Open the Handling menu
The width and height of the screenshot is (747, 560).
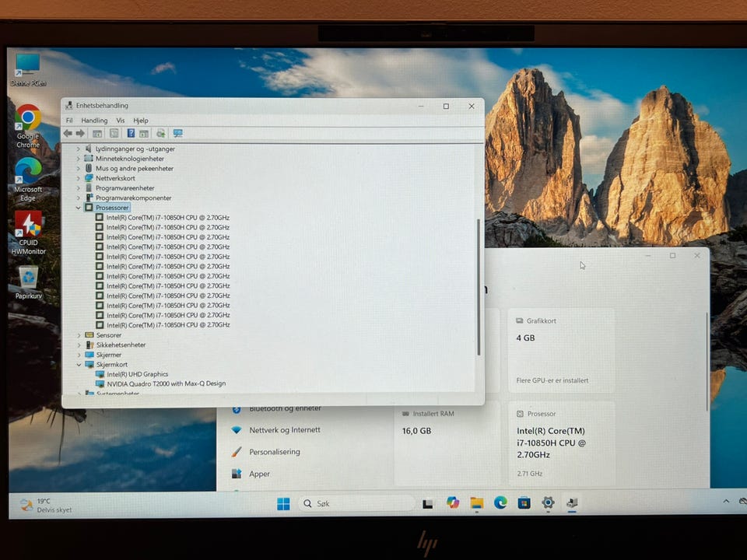tap(94, 121)
